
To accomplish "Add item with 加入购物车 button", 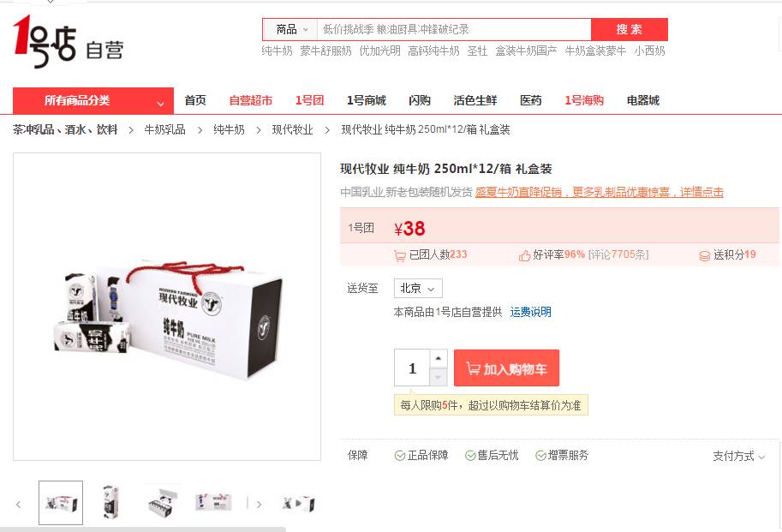I will (506, 368).
